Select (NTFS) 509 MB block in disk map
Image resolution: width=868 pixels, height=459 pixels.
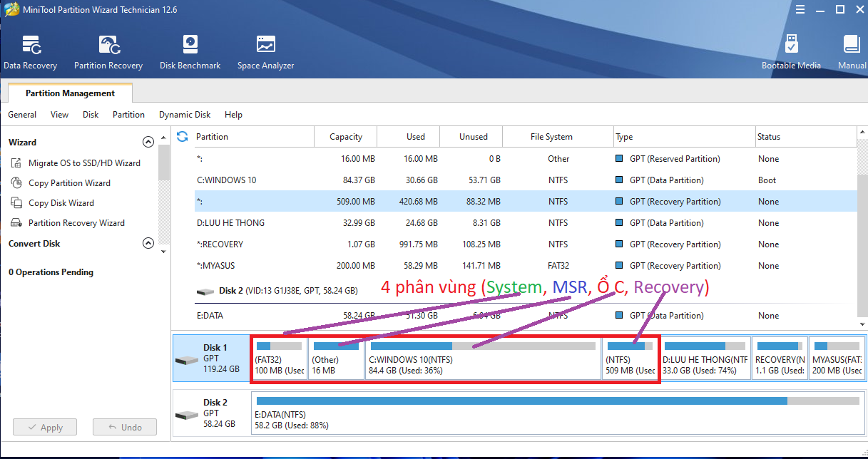(630, 359)
